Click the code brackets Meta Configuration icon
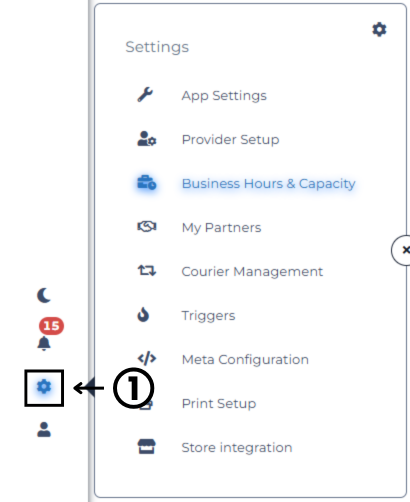 (147, 359)
